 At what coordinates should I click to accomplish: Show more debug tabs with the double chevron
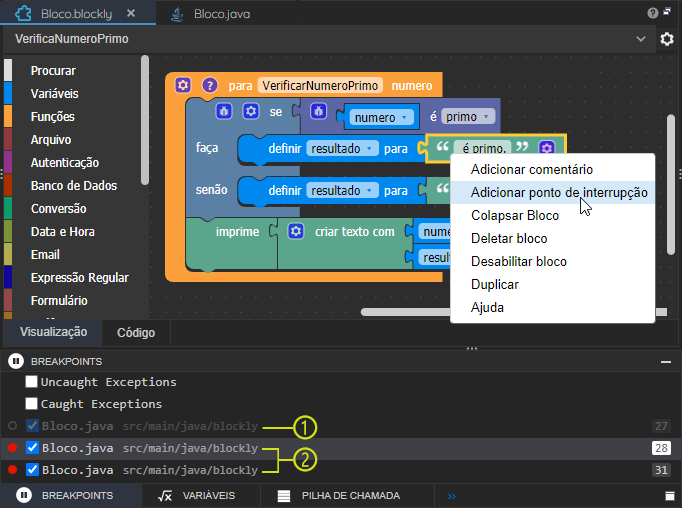point(452,496)
